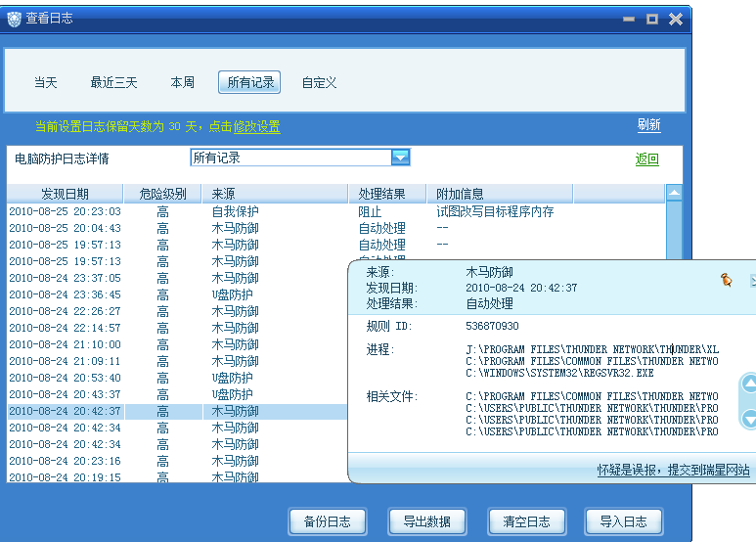
Task: Switch to the 当天 tab
Action: pos(46,83)
